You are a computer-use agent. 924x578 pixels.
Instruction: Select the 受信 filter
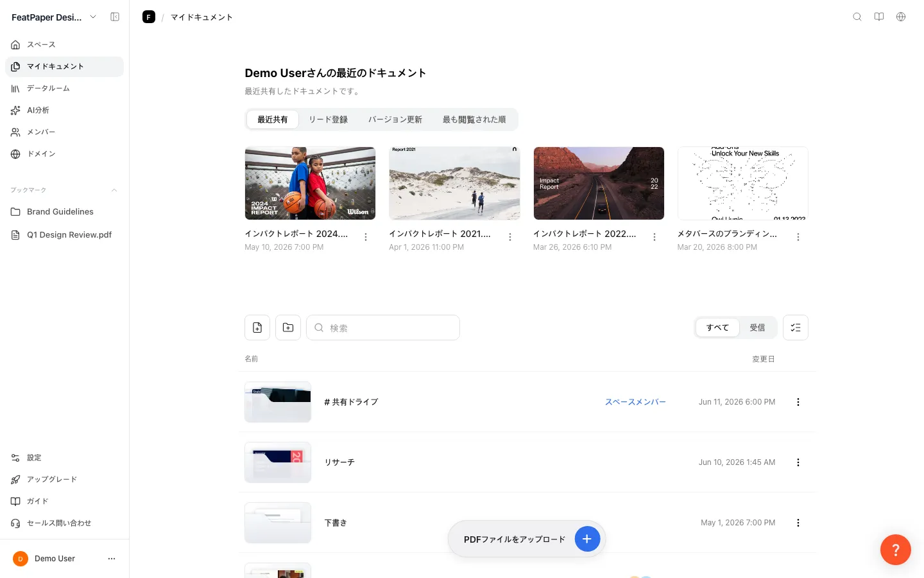click(x=757, y=328)
